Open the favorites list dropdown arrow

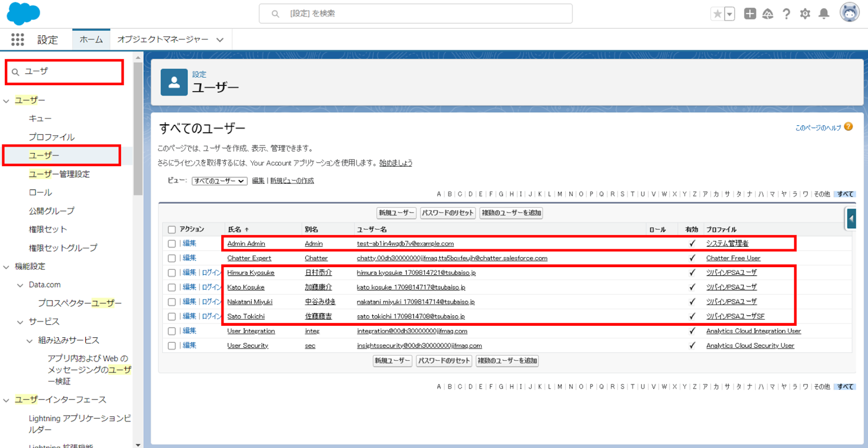pyautogui.click(x=730, y=14)
